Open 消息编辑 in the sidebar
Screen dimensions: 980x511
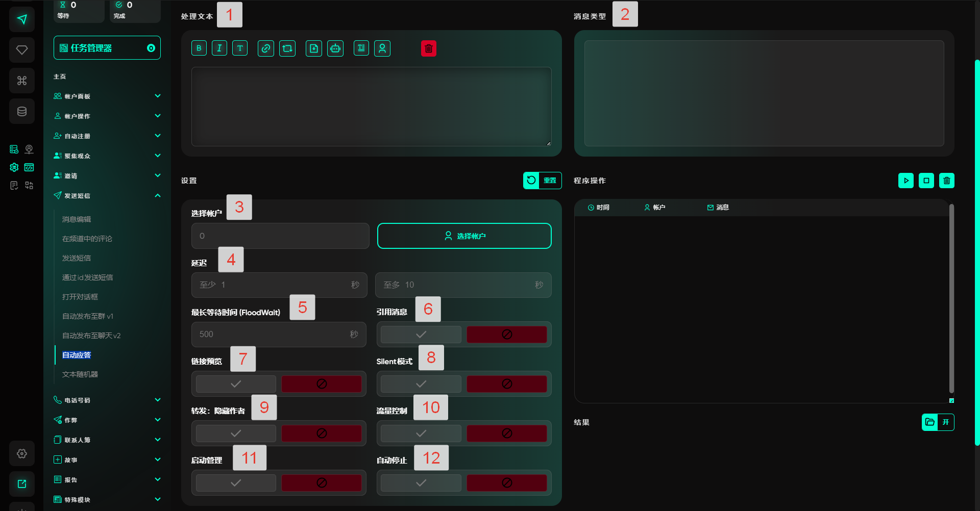click(77, 219)
